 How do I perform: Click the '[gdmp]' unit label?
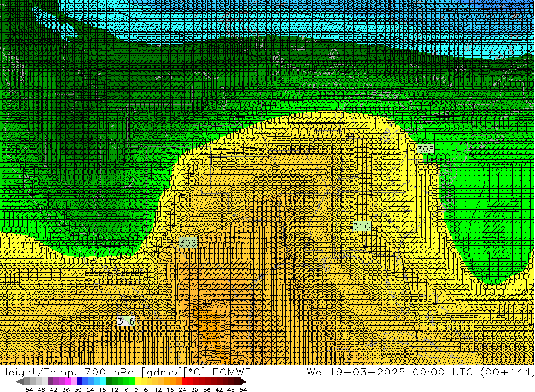[x=162, y=372]
